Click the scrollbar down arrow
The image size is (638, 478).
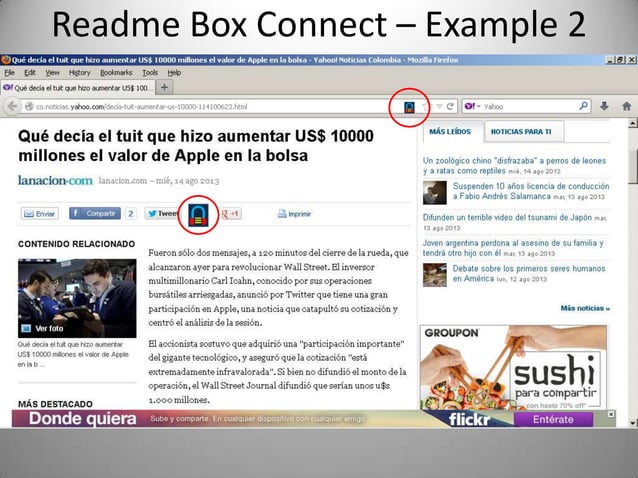(633, 423)
